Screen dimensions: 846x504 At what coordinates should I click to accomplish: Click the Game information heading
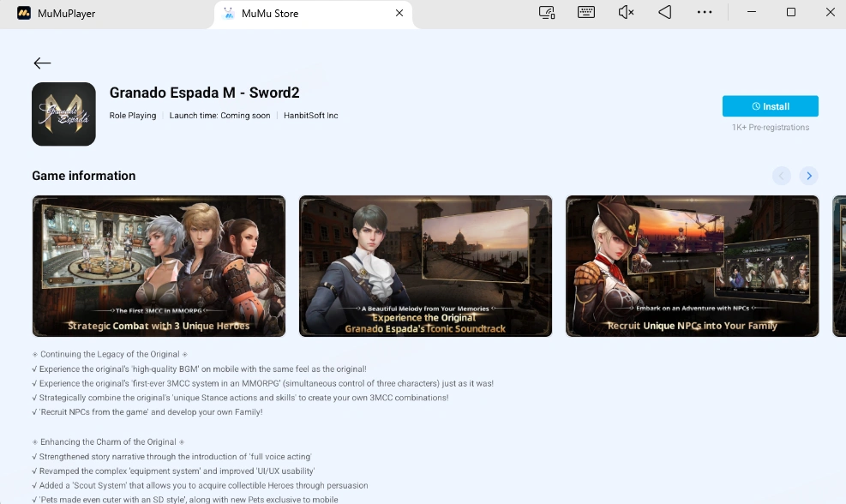(x=84, y=176)
